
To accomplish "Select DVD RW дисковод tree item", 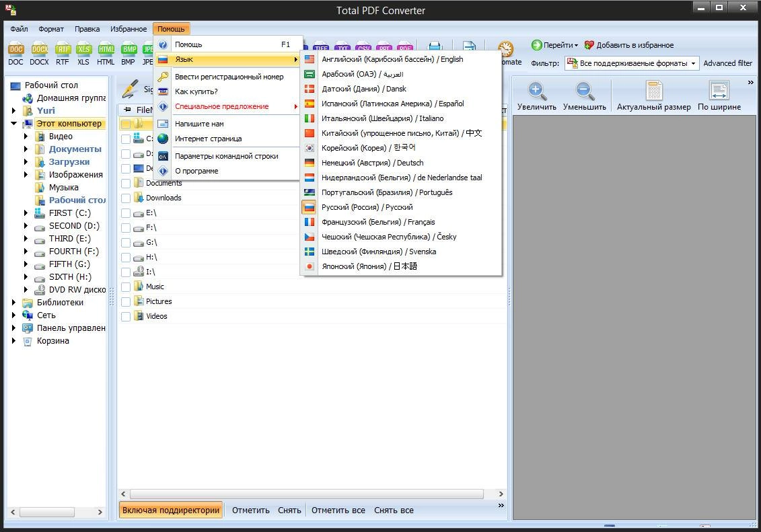I will (77, 289).
